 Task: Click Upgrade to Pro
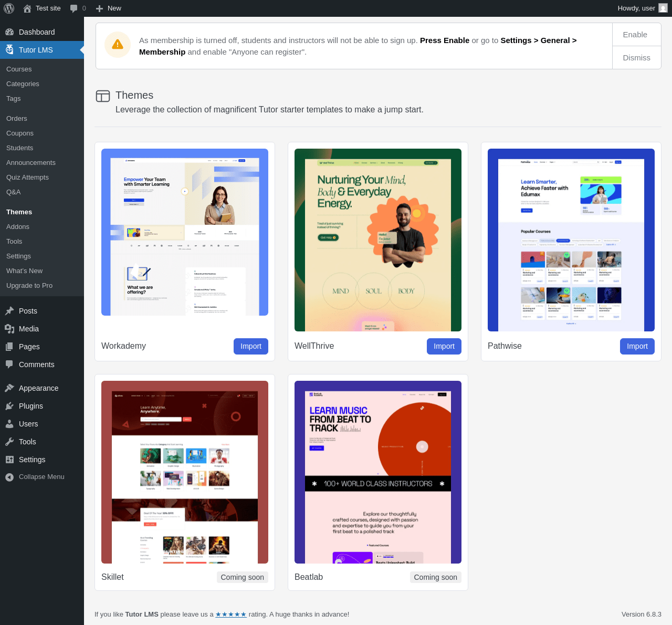(29, 286)
